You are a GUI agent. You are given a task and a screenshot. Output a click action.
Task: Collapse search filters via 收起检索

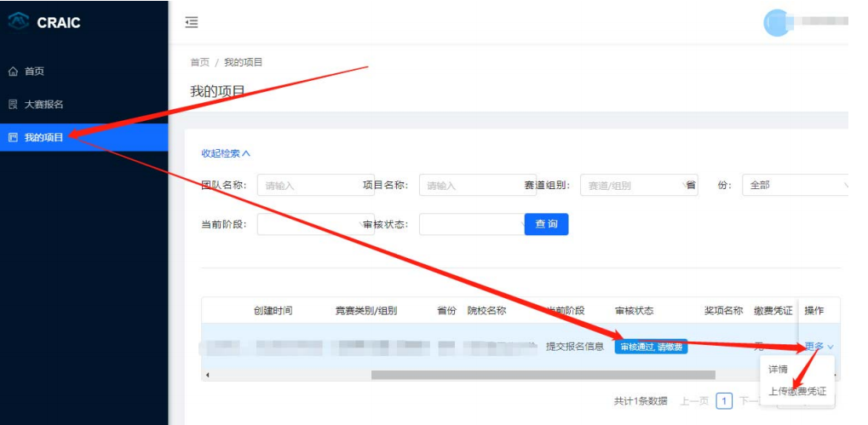click(x=226, y=153)
